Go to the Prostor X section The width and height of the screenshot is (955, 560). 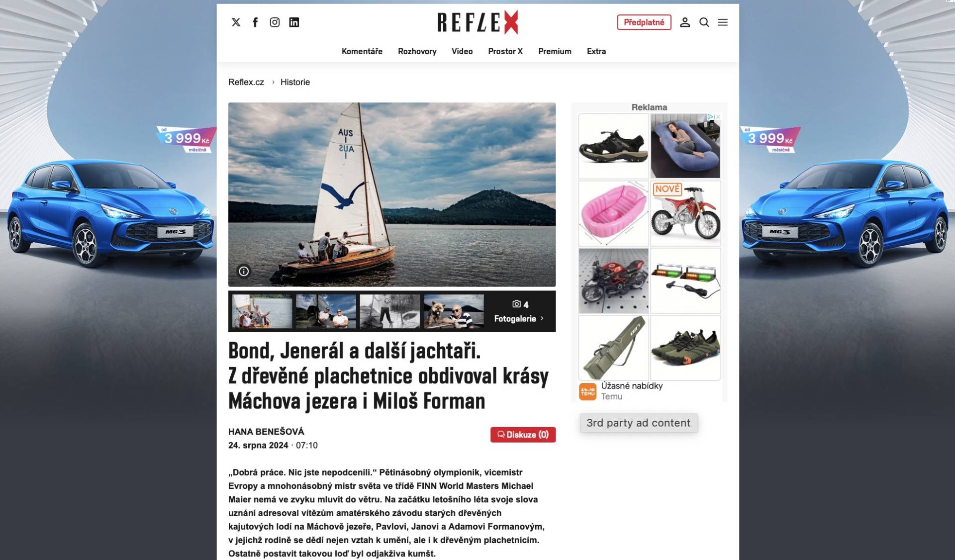tap(505, 51)
